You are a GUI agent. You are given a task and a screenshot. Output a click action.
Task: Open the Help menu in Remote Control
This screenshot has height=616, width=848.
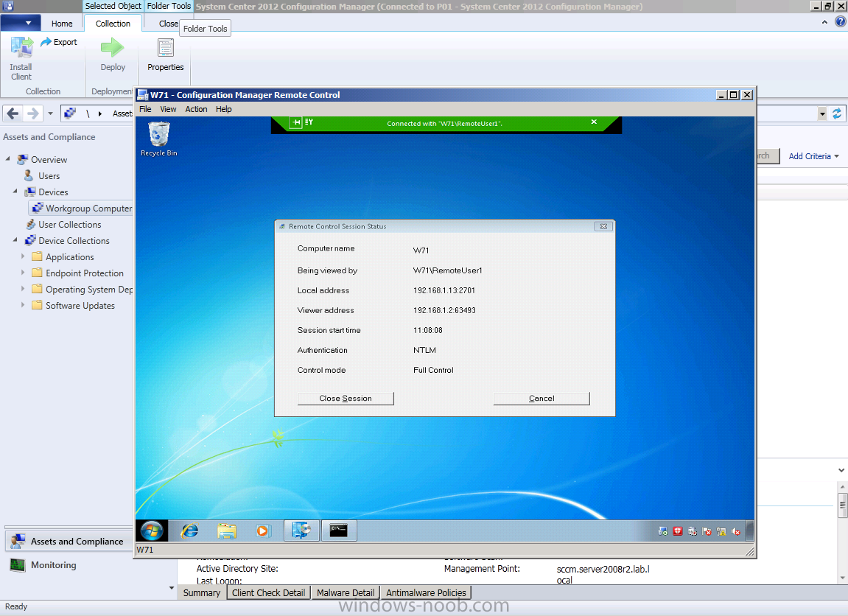pyautogui.click(x=224, y=109)
